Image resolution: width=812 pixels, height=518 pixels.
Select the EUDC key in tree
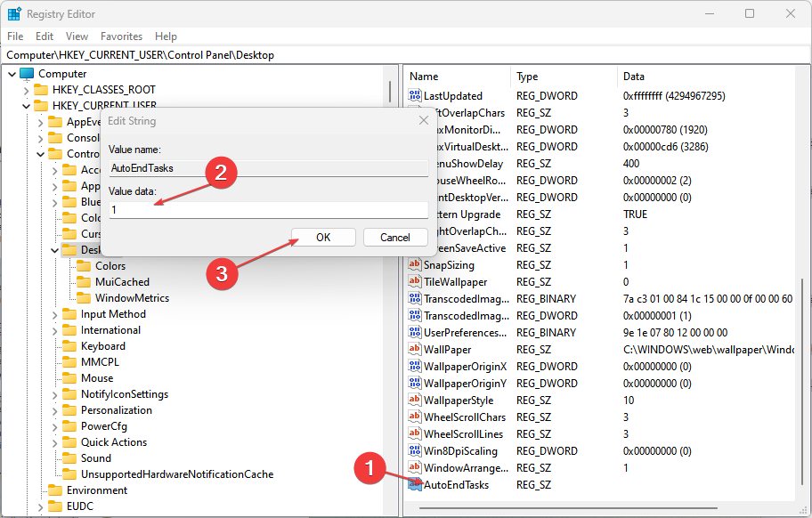pos(80,506)
